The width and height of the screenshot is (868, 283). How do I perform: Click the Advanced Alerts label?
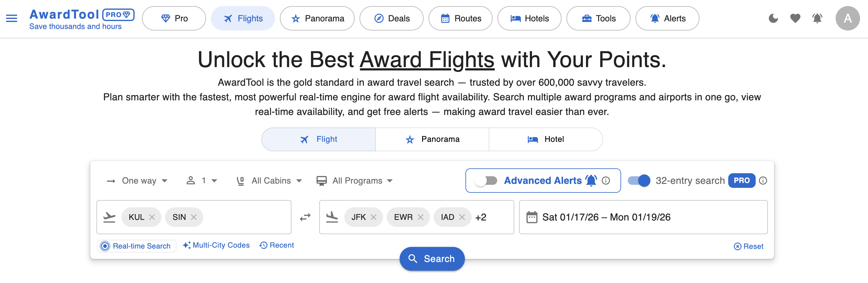click(543, 181)
